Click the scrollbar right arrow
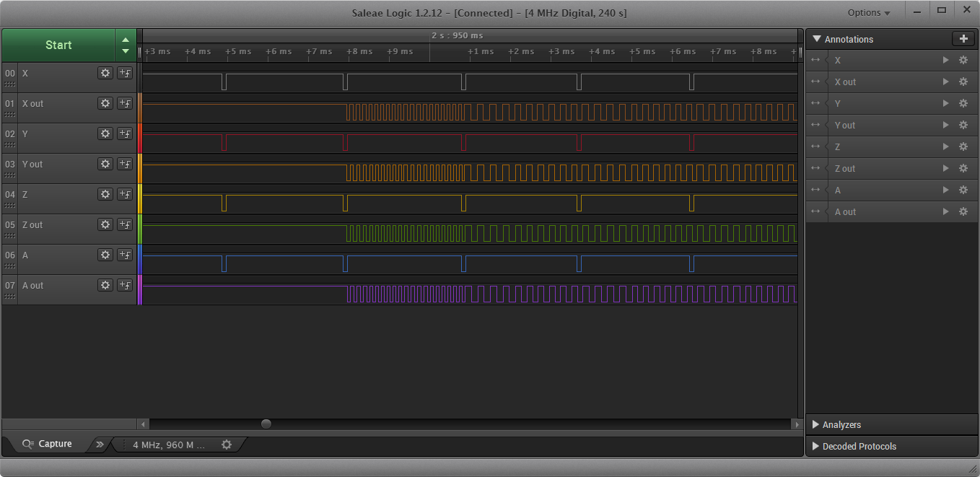This screenshot has height=477, width=980. [x=797, y=424]
